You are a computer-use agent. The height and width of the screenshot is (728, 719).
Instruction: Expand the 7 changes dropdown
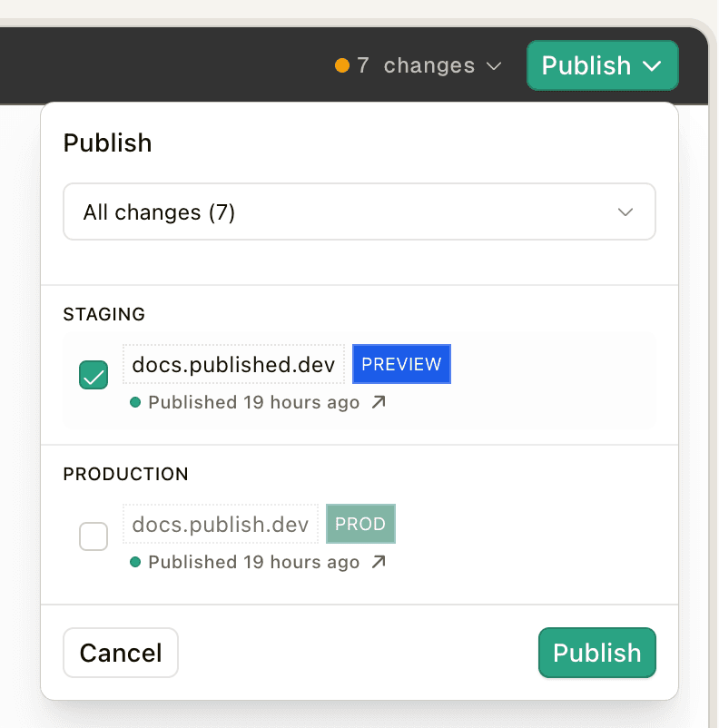tap(428, 65)
